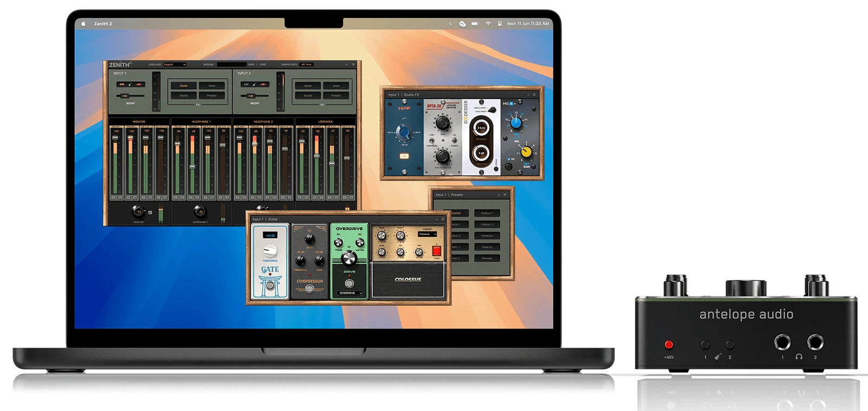868x411 pixels.
Task: Choose the Podcast 1 preset
Action: (487, 213)
